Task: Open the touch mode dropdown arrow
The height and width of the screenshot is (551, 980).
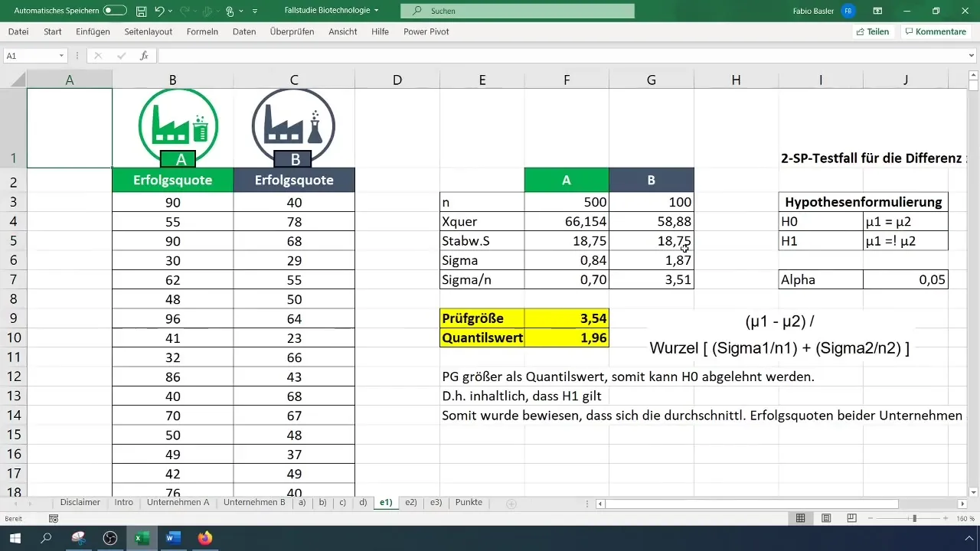Action: pyautogui.click(x=240, y=11)
